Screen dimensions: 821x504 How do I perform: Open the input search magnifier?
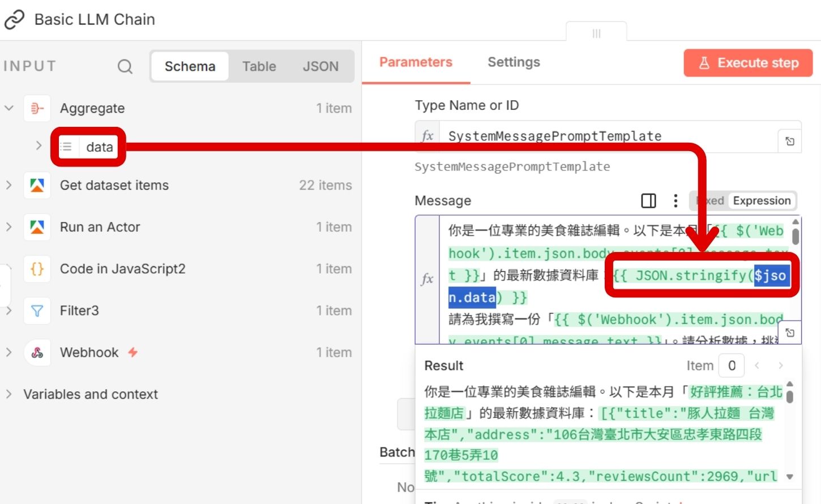(x=125, y=66)
